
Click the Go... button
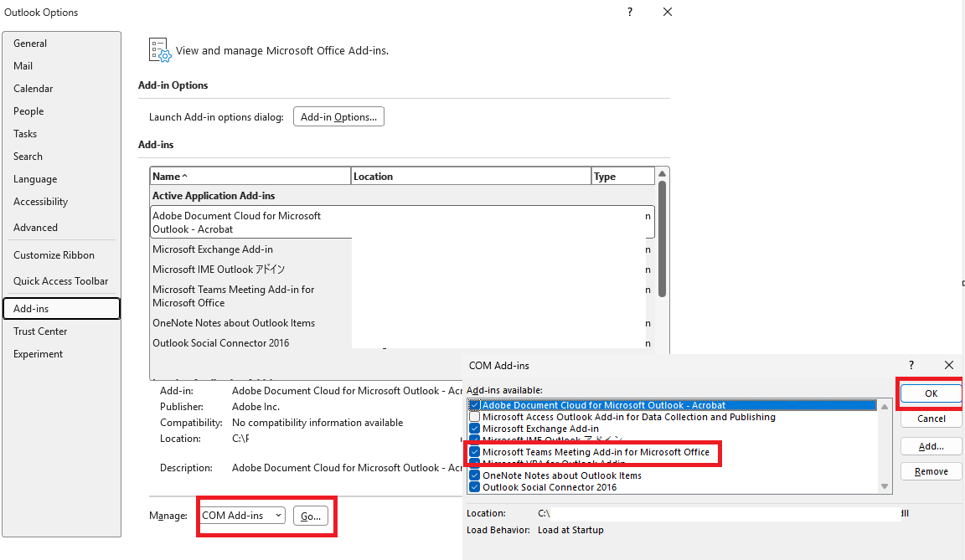[311, 516]
